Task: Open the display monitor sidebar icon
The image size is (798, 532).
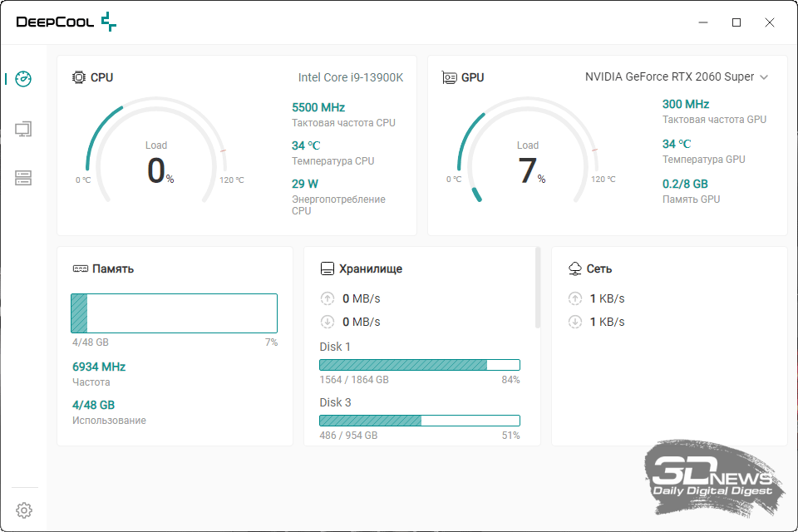Action: coord(23,129)
